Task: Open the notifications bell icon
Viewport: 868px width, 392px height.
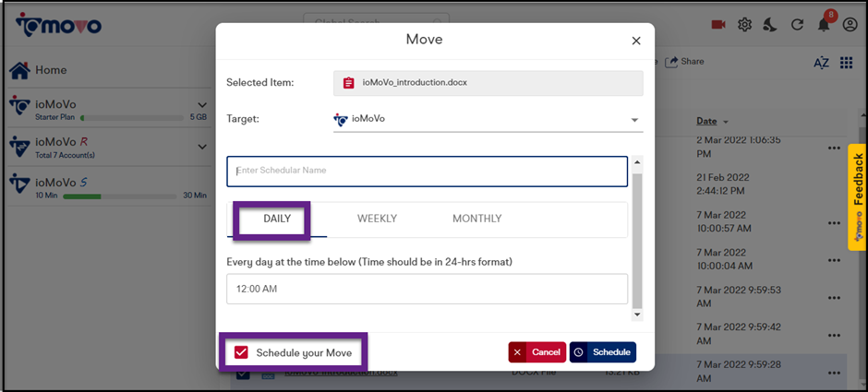Action: (824, 25)
